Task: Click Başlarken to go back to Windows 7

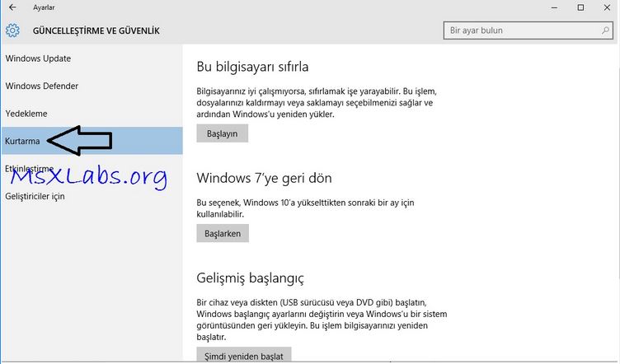Action: 223,233
